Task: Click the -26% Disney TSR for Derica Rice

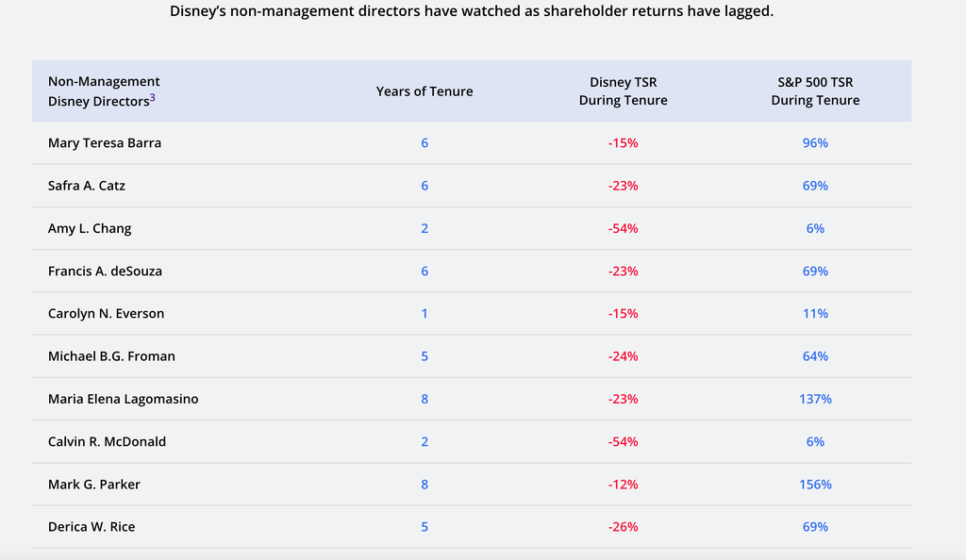Action: [x=623, y=527]
